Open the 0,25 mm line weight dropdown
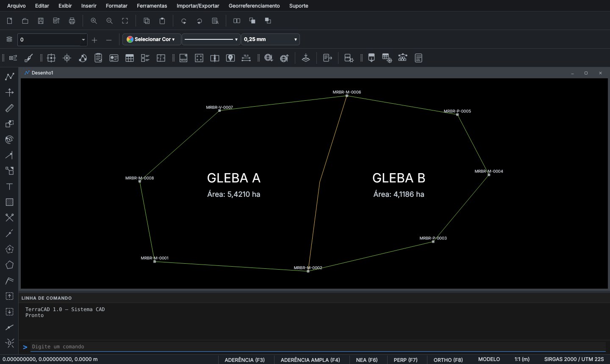 pos(270,39)
